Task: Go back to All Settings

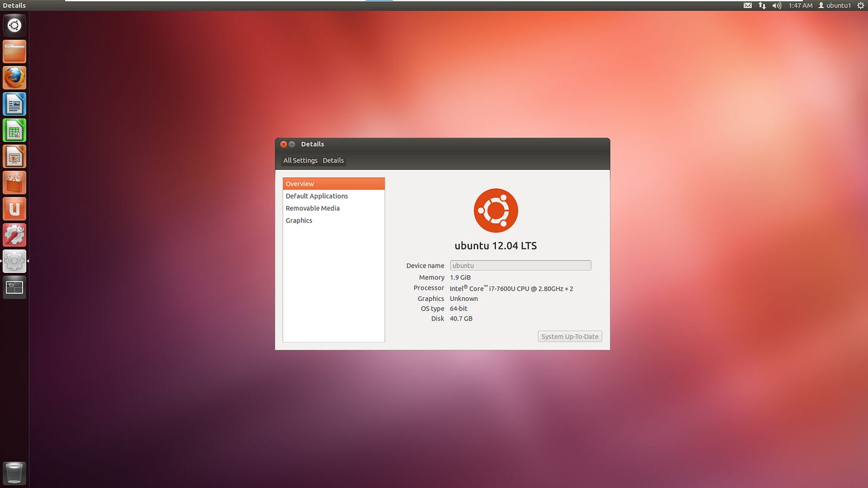Action: coord(300,160)
